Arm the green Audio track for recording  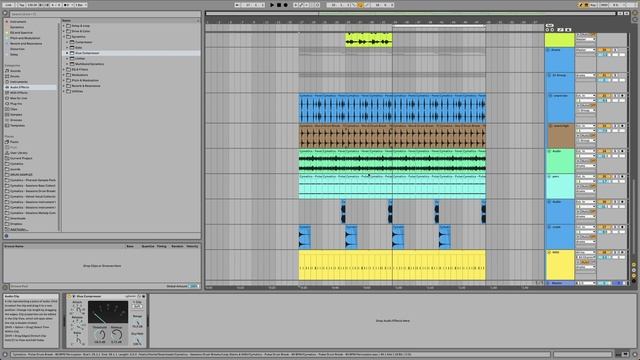click(x=622, y=151)
